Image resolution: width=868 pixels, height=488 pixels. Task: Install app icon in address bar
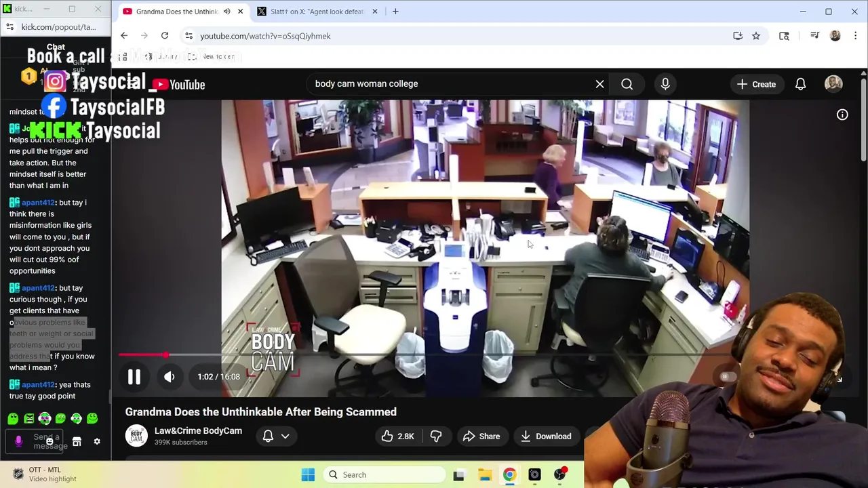pos(738,36)
